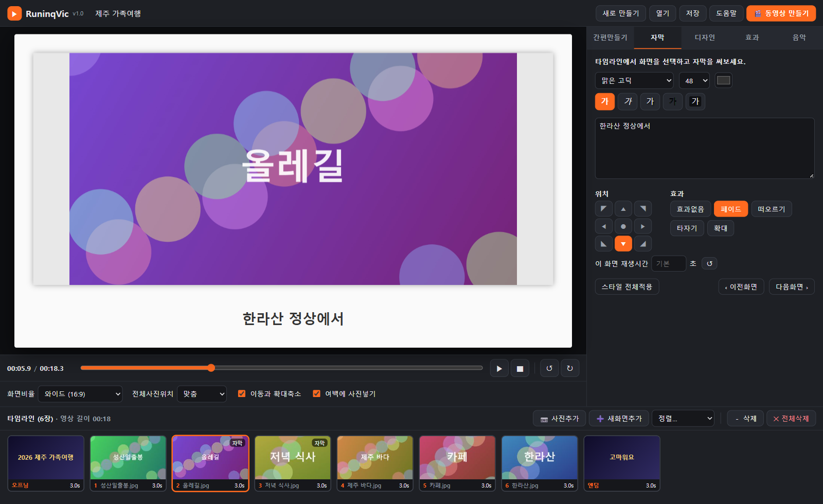
Task: Click the 사진추가 camera button
Action: point(560,419)
